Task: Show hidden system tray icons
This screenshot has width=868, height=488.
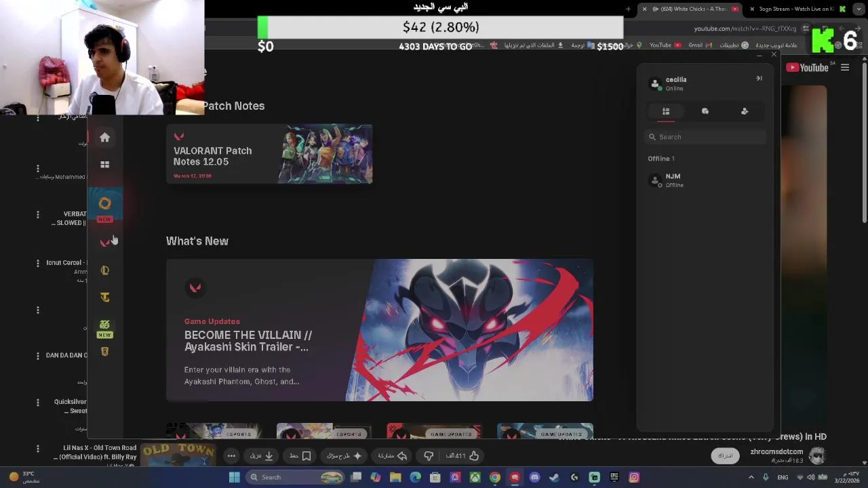Action: 751,477
